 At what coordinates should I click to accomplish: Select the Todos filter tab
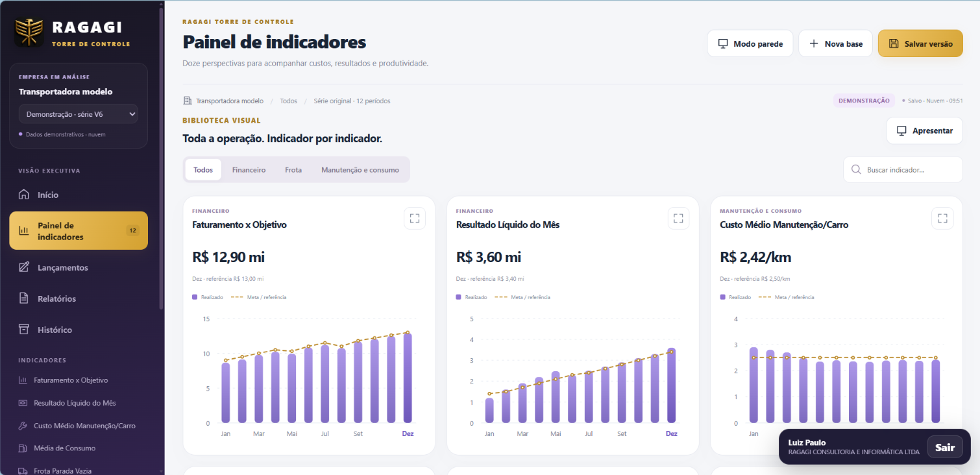coord(203,169)
